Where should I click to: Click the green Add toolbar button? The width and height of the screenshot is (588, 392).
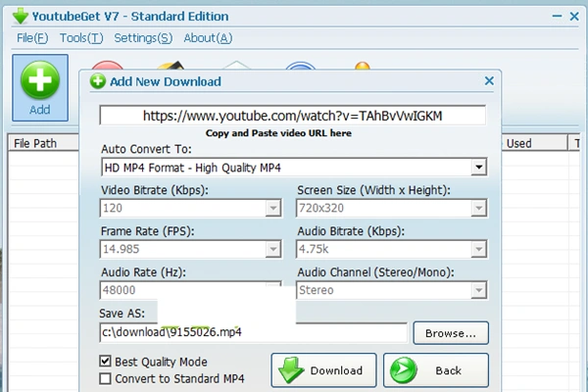40,88
